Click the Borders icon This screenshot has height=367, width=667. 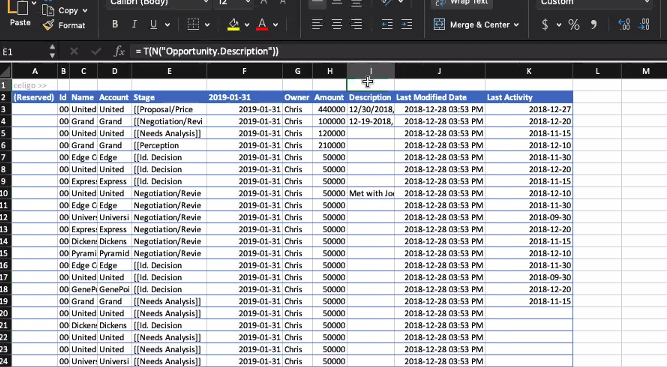[x=193, y=24]
